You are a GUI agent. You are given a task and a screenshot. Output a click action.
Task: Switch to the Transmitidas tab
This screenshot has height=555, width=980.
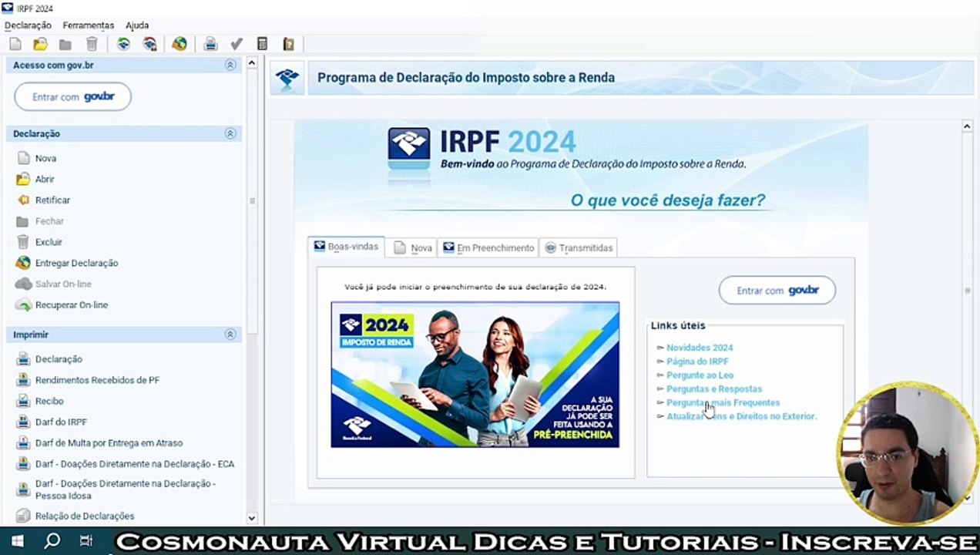578,248
